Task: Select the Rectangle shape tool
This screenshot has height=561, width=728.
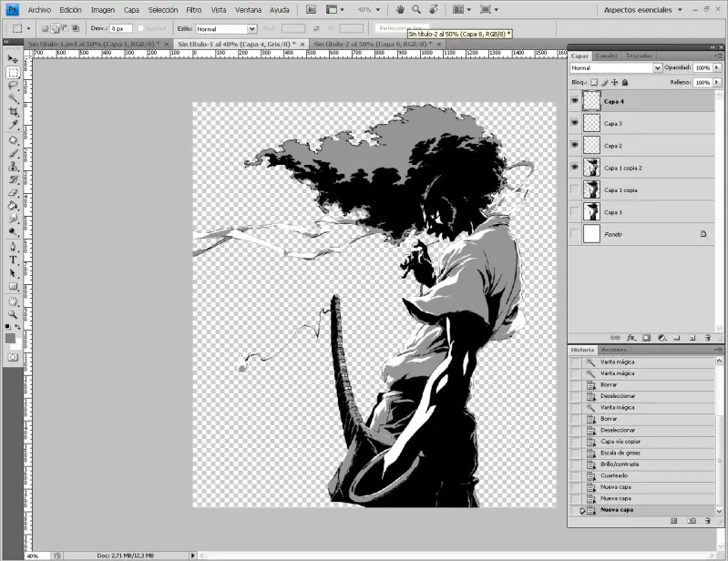Action: 13,286
